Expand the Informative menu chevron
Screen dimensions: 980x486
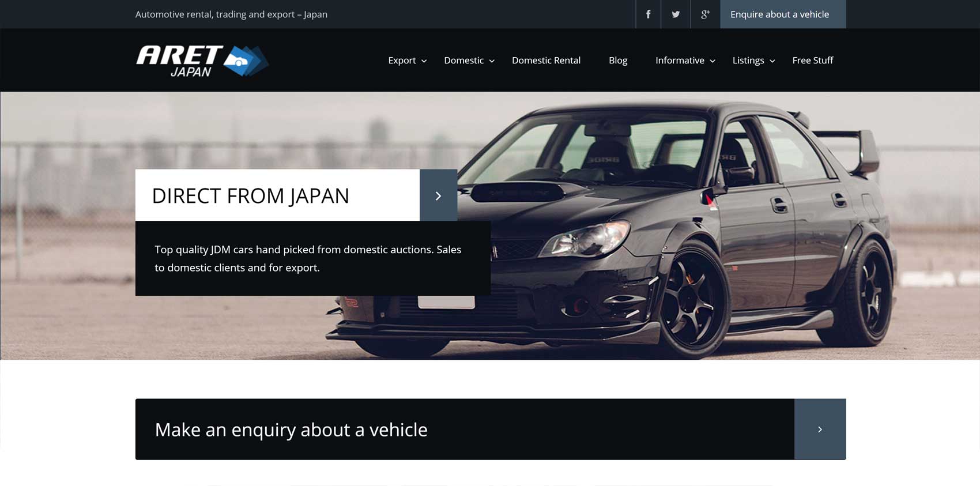(x=713, y=61)
